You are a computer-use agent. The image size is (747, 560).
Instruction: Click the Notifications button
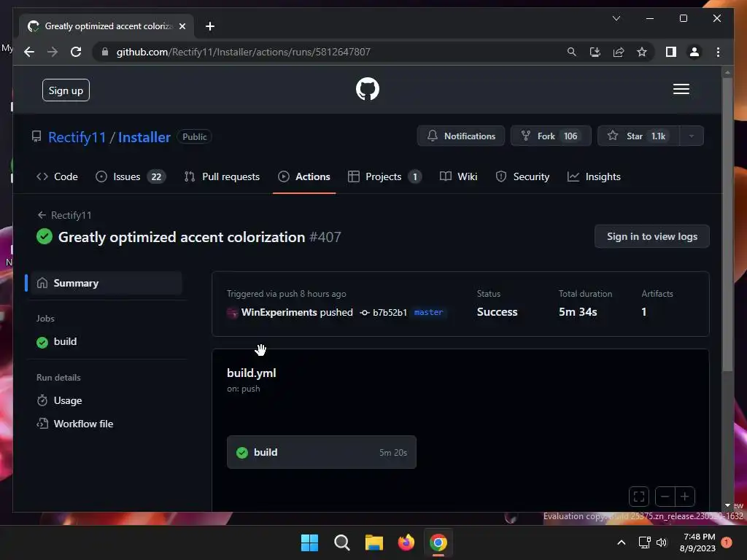click(x=461, y=136)
